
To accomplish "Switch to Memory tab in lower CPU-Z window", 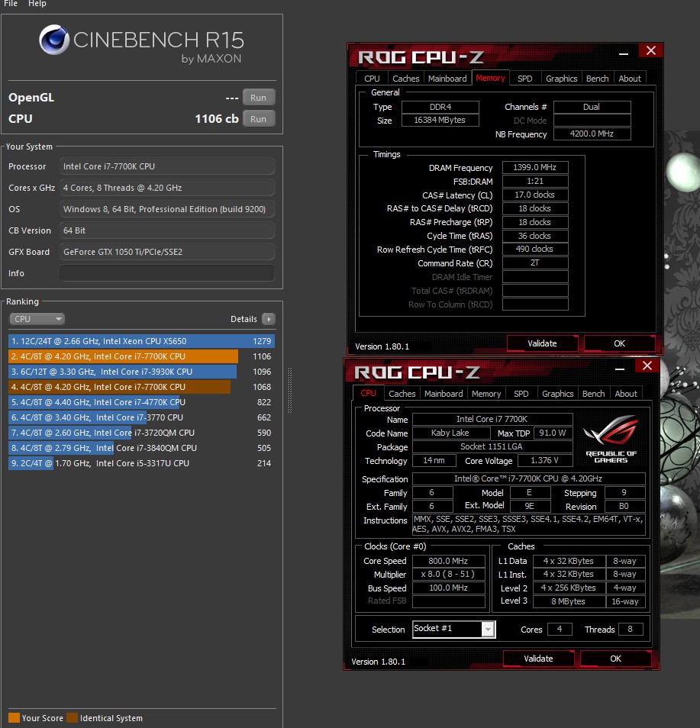I will [486, 394].
